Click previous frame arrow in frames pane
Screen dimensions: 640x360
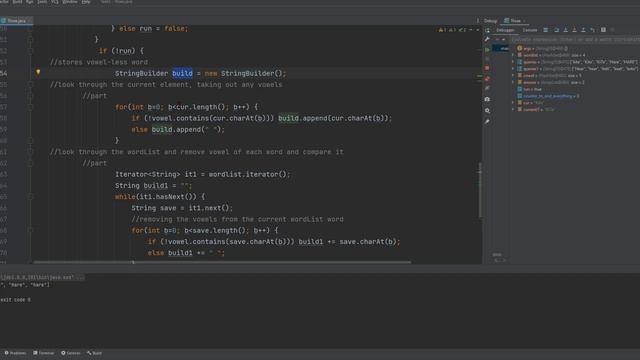tap(497, 39)
